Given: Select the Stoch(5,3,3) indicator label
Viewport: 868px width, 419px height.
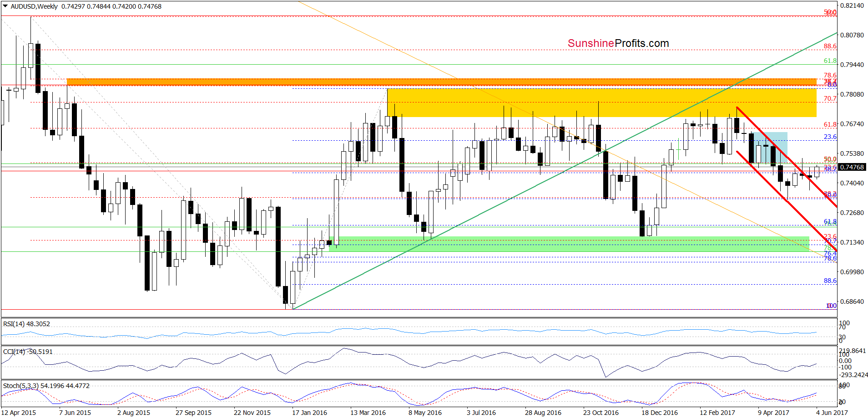Looking at the screenshot, I should (46, 386).
